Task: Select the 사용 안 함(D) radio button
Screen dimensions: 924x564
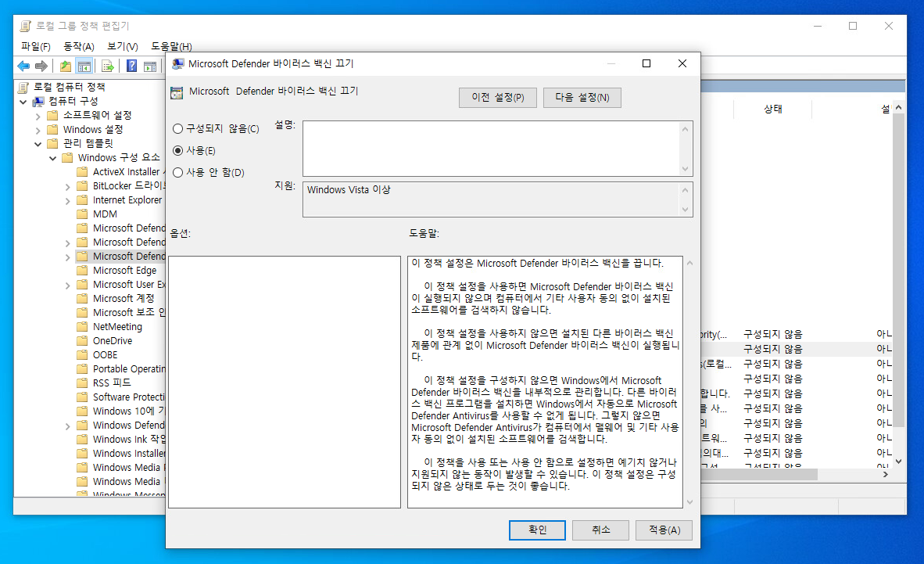Action: click(x=177, y=172)
